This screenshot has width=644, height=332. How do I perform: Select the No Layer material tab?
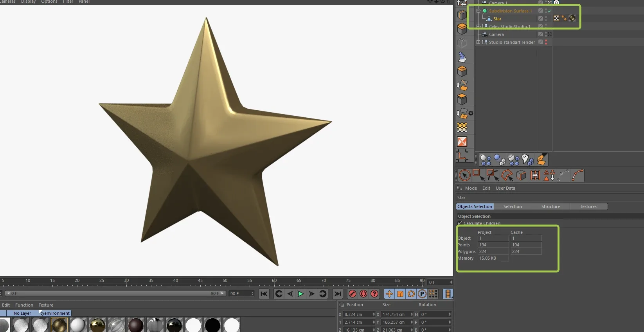point(22,313)
